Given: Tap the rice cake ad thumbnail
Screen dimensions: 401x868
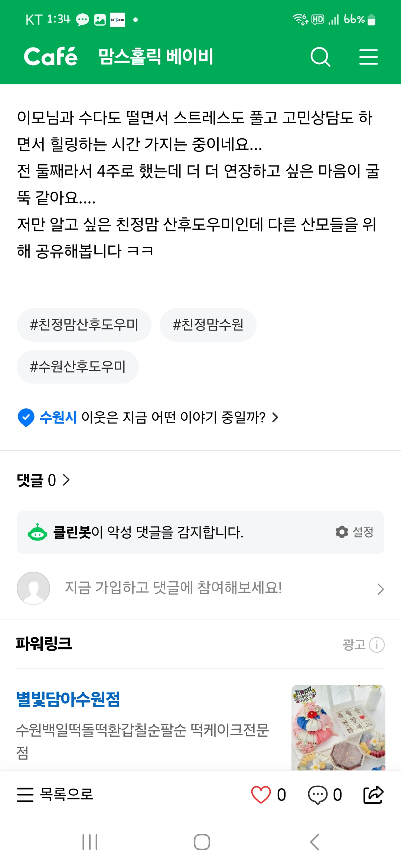Looking at the screenshot, I should (338, 727).
